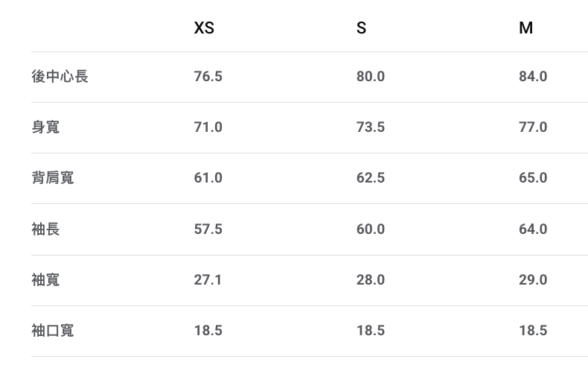
Task: Click the M size column header
Action: pos(525,28)
